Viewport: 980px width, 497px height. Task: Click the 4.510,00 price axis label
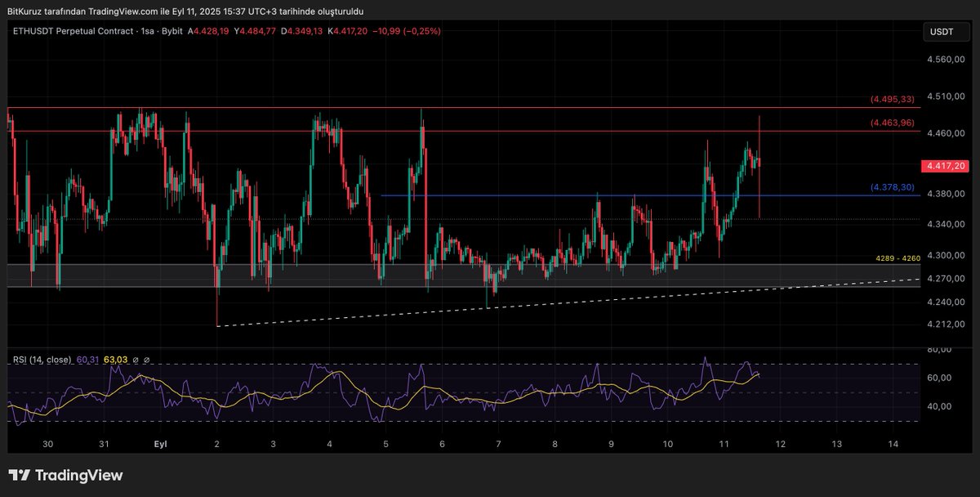[946, 96]
